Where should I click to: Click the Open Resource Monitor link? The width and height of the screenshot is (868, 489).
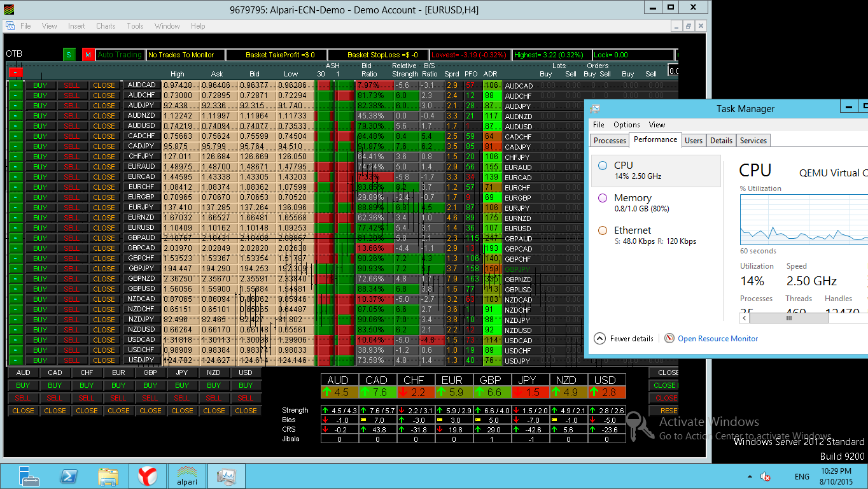click(718, 339)
